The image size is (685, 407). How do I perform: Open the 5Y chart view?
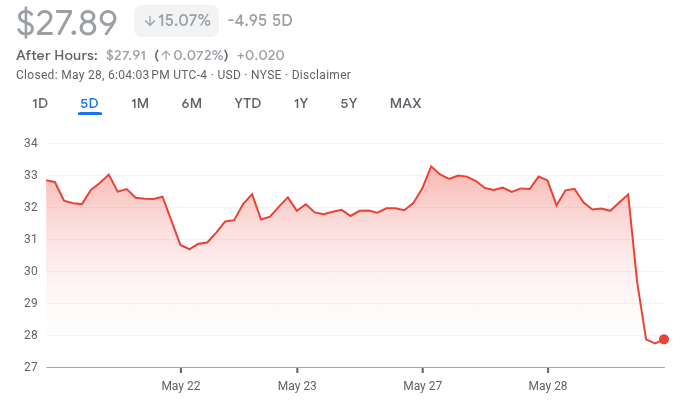coord(349,103)
